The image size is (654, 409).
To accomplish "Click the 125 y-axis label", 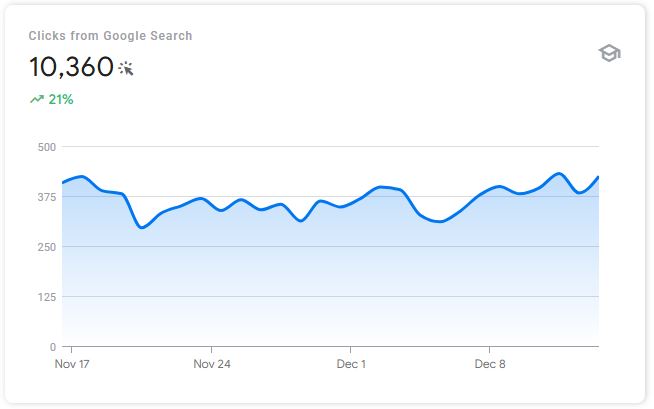I will 45,297.
